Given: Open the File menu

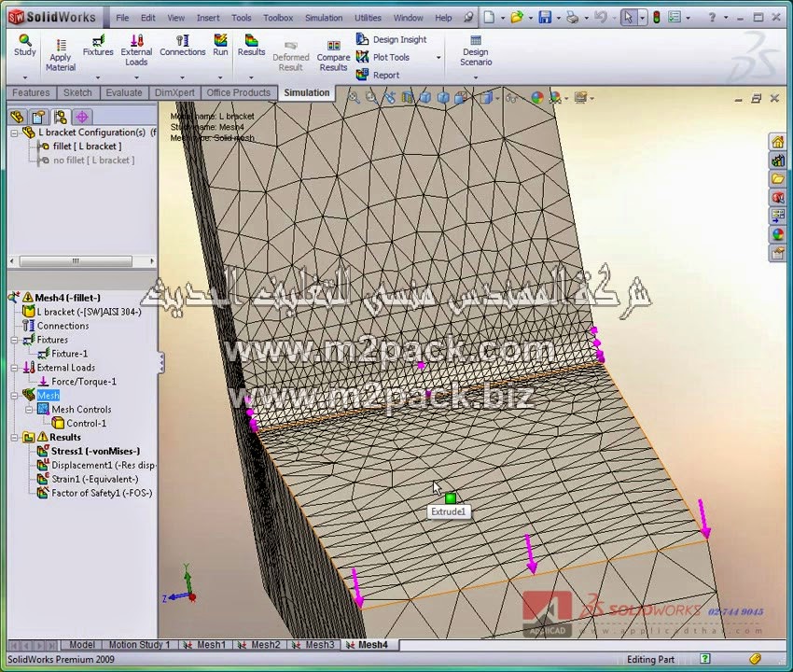Looking at the screenshot, I should coord(122,18).
